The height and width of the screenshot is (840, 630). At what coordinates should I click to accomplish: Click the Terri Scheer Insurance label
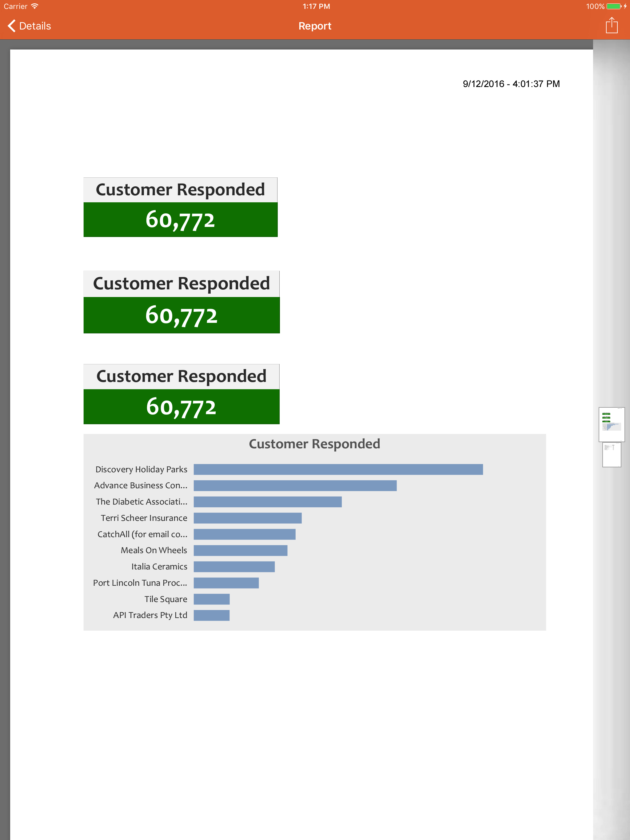144,518
